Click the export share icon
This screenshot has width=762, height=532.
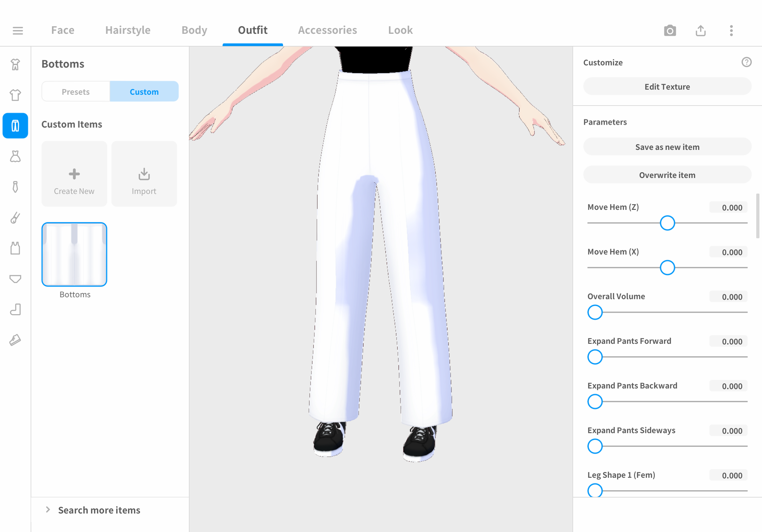pos(700,31)
